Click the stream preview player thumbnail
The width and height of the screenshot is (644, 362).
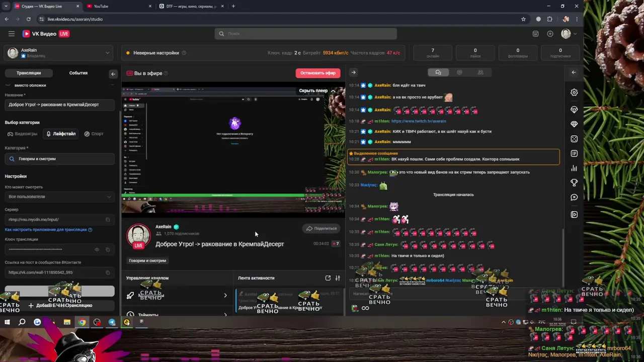233,150
